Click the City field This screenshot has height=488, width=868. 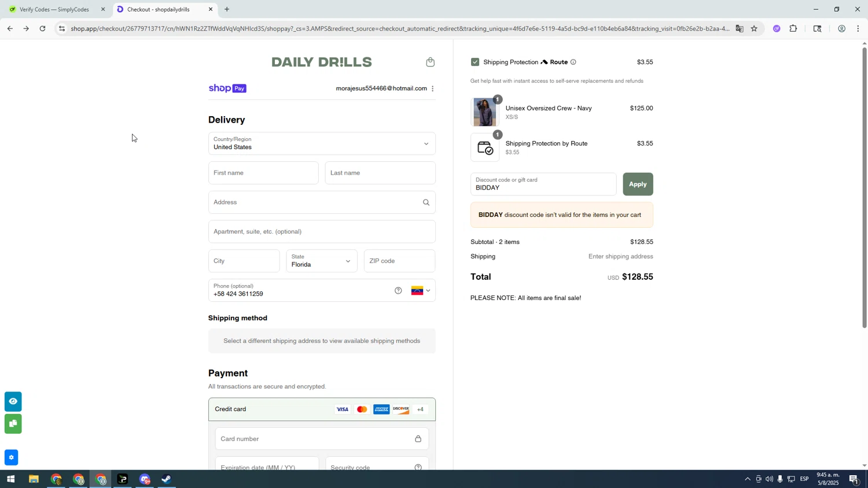(x=244, y=261)
